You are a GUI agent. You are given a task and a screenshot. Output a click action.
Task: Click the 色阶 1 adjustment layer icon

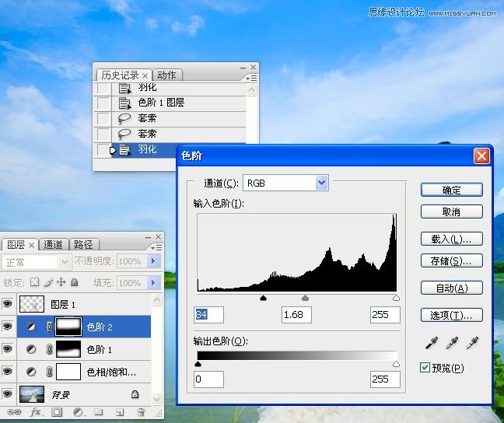click(31, 349)
